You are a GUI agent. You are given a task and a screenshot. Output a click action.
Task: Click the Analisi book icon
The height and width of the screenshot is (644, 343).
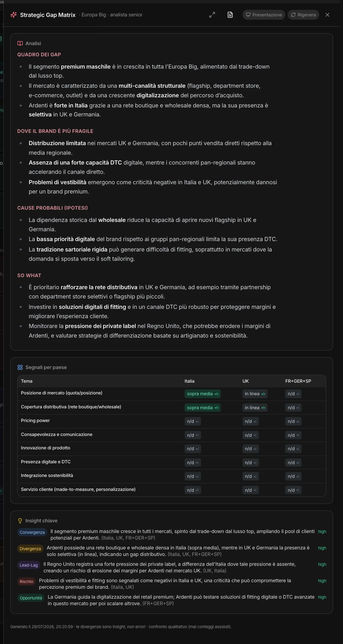point(20,43)
